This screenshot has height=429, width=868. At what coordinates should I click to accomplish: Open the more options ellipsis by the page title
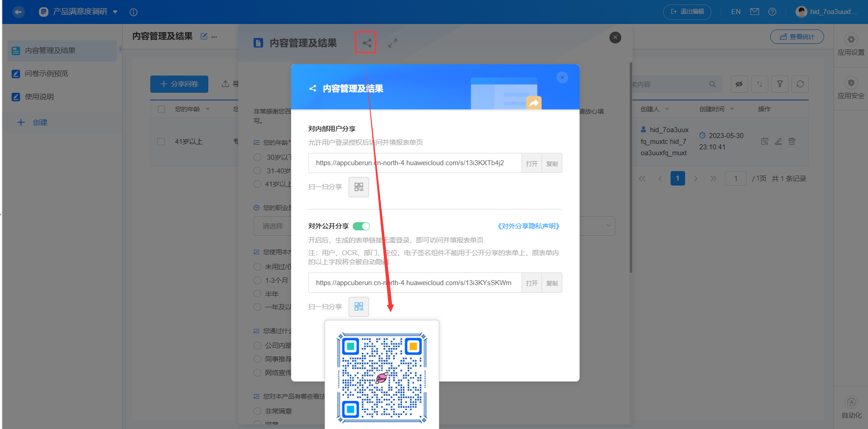214,37
